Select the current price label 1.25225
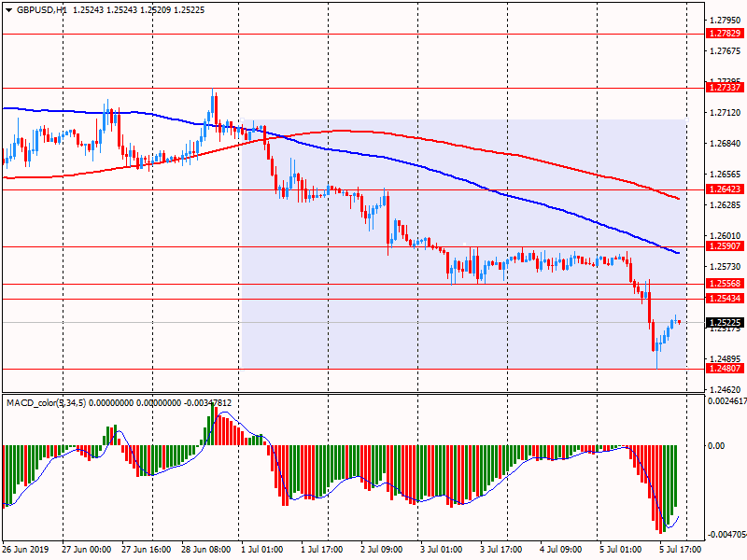 pos(725,322)
